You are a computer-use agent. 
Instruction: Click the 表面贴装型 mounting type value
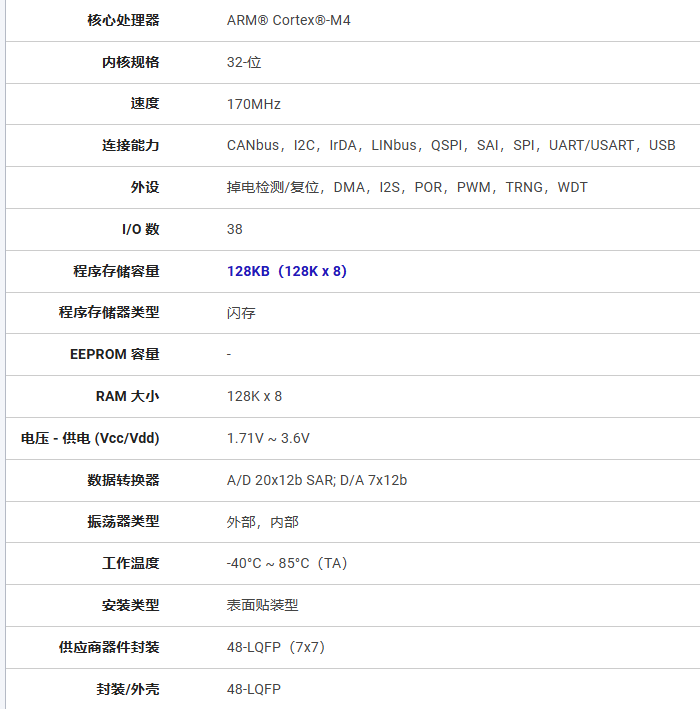263,606
